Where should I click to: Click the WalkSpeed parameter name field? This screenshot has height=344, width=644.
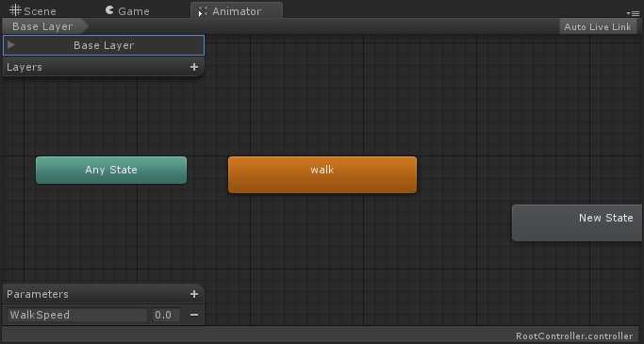pyautogui.click(x=76, y=316)
